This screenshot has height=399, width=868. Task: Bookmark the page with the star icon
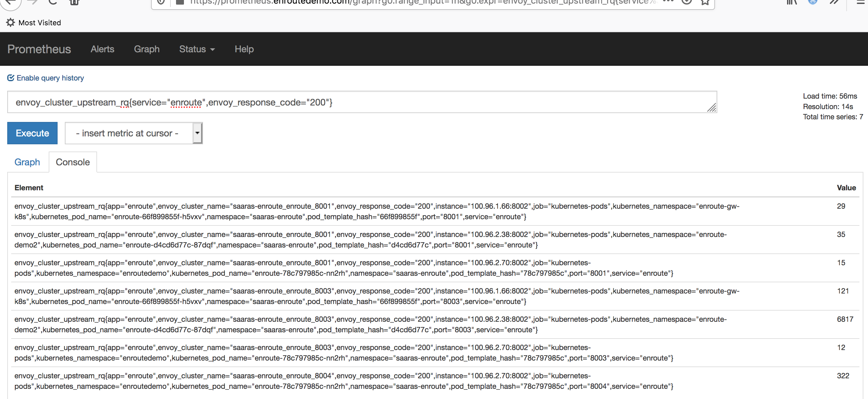coord(705,2)
